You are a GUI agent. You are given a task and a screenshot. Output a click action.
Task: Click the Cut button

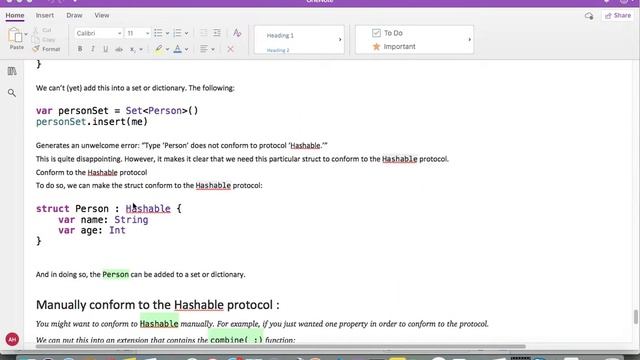click(x=42, y=30)
